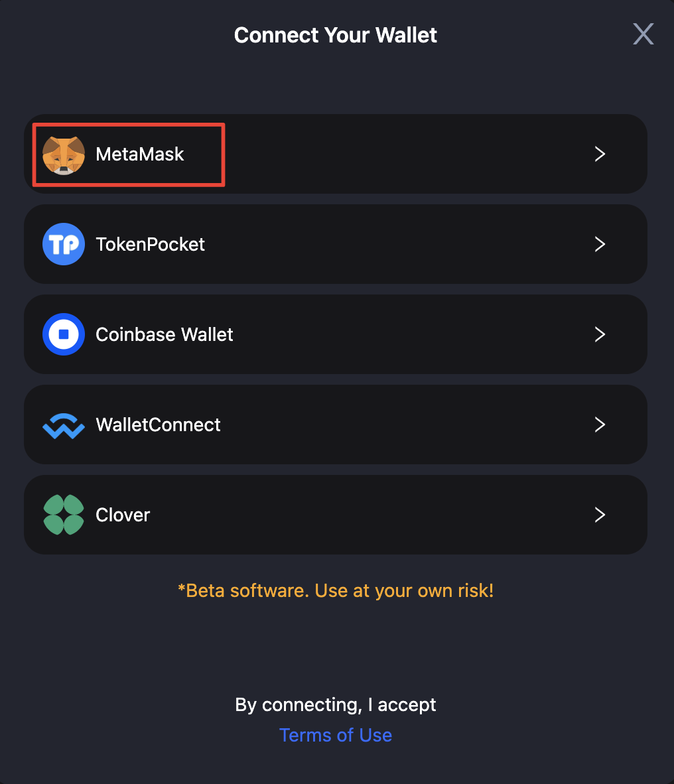674x784 pixels.
Task: Expand the MetaMask row chevron arrow
Action: pyautogui.click(x=600, y=155)
